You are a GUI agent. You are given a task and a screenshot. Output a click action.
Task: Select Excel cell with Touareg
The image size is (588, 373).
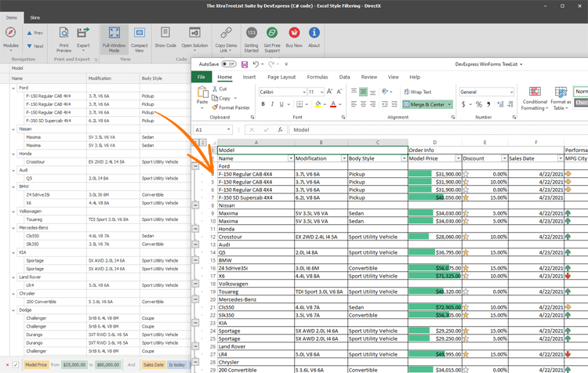[256, 292]
